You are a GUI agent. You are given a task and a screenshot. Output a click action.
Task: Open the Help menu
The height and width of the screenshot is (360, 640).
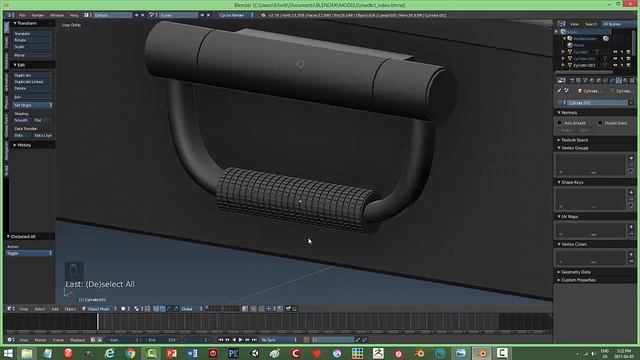74,15
